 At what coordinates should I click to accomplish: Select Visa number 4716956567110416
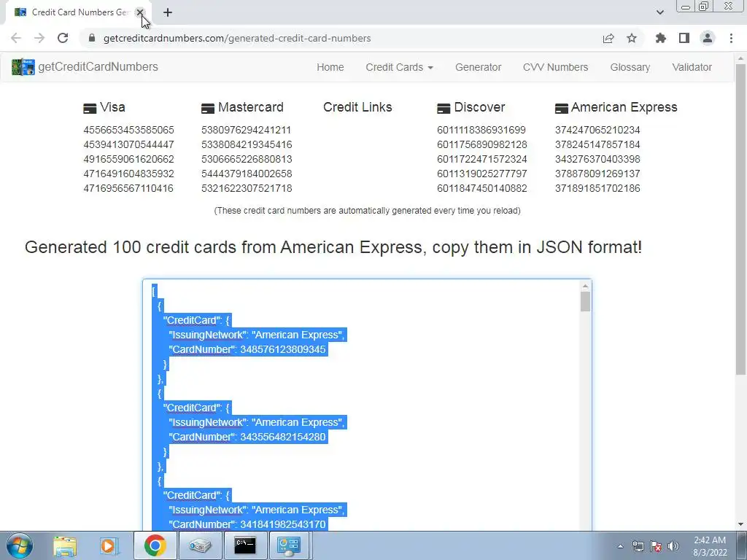coord(128,188)
